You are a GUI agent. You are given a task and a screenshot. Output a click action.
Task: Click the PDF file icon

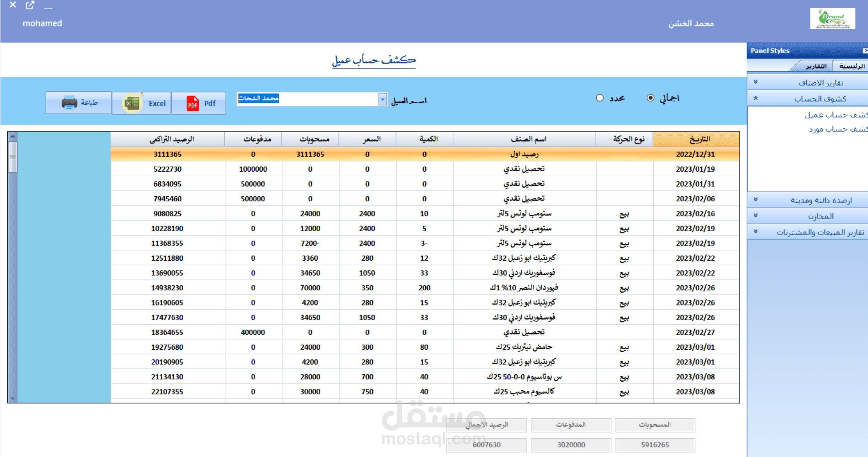193,103
